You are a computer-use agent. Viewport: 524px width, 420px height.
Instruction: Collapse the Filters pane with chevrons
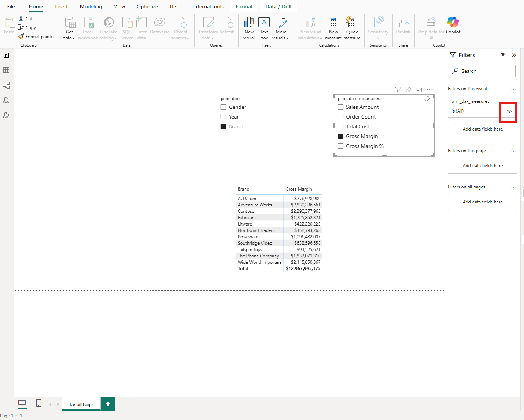tap(514, 55)
